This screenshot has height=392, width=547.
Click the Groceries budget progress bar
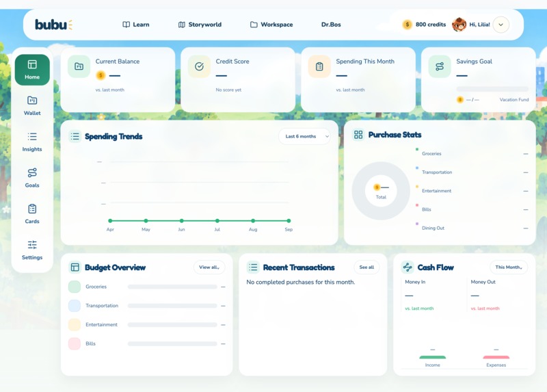click(172, 287)
